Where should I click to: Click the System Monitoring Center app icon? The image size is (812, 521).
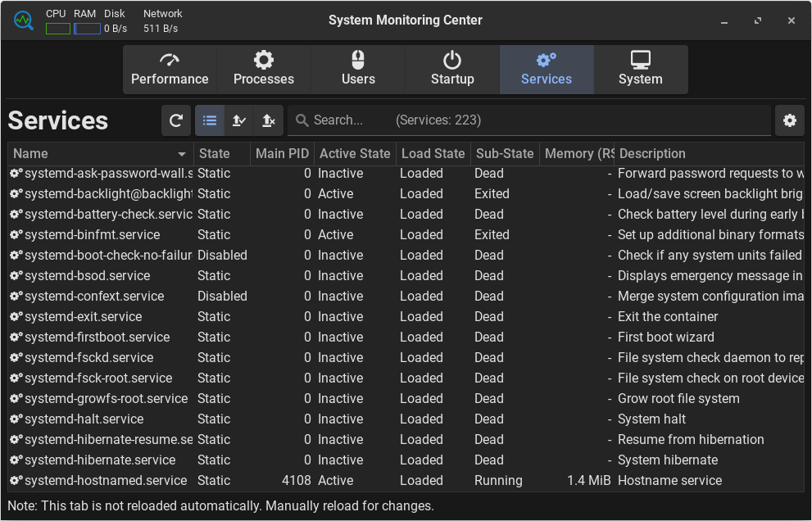pos(23,20)
